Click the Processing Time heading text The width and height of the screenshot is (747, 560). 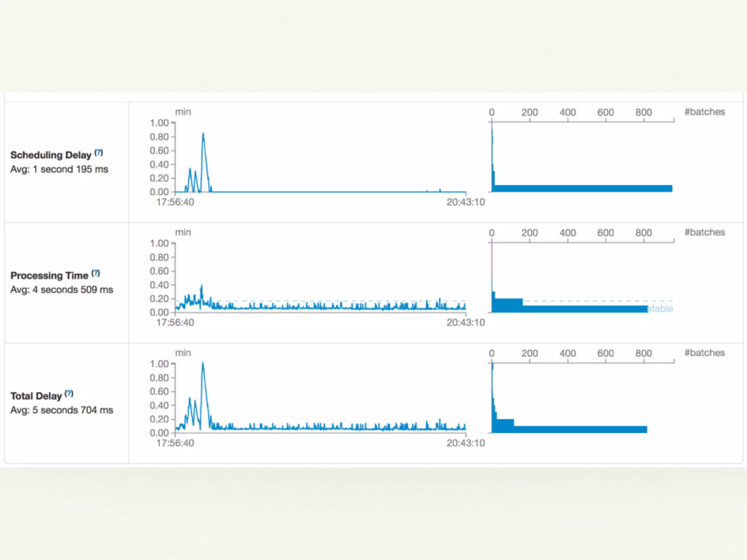click(x=49, y=276)
